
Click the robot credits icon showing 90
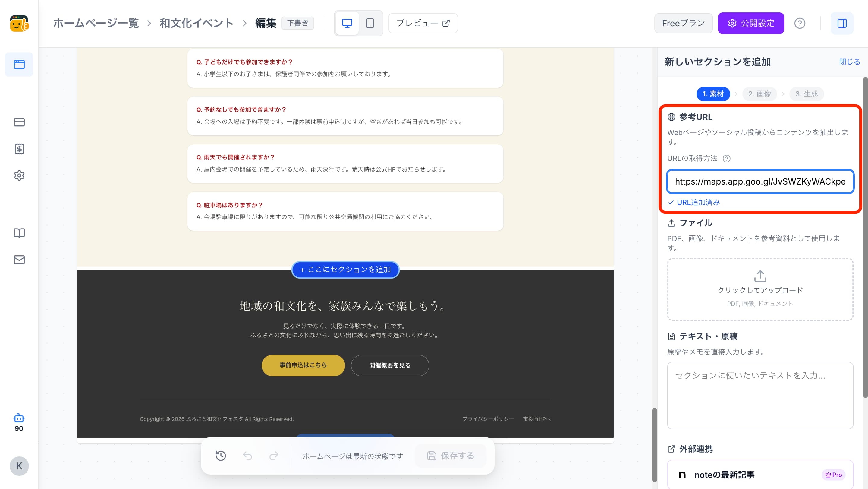[x=19, y=423]
